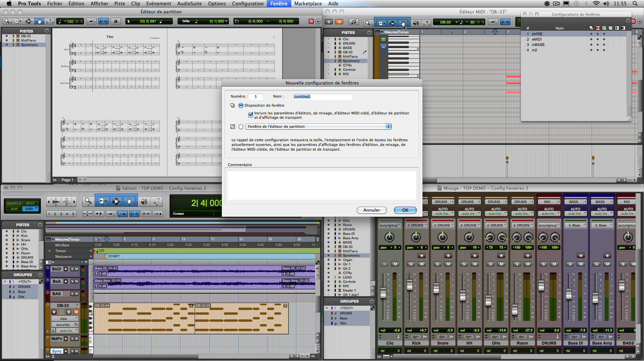The width and height of the screenshot is (644, 361).
Task: Click Annuler in Nouvelle configuration dialog
Action: point(372,210)
